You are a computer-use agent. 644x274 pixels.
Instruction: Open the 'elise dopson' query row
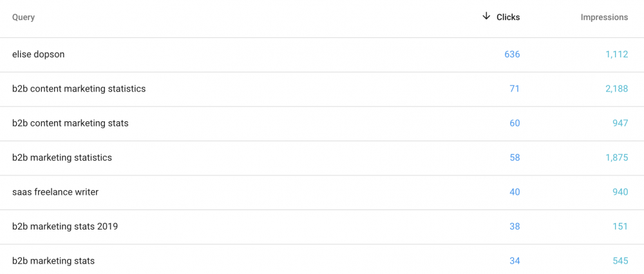pyautogui.click(x=38, y=55)
